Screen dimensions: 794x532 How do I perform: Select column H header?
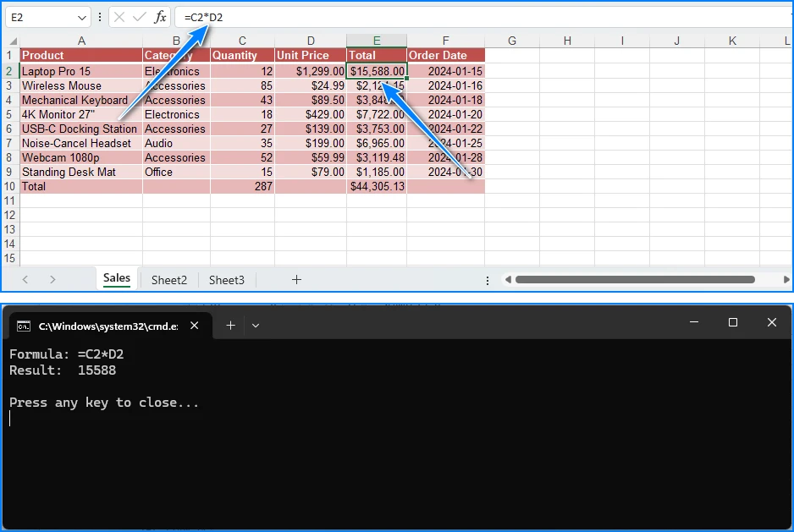567,41
